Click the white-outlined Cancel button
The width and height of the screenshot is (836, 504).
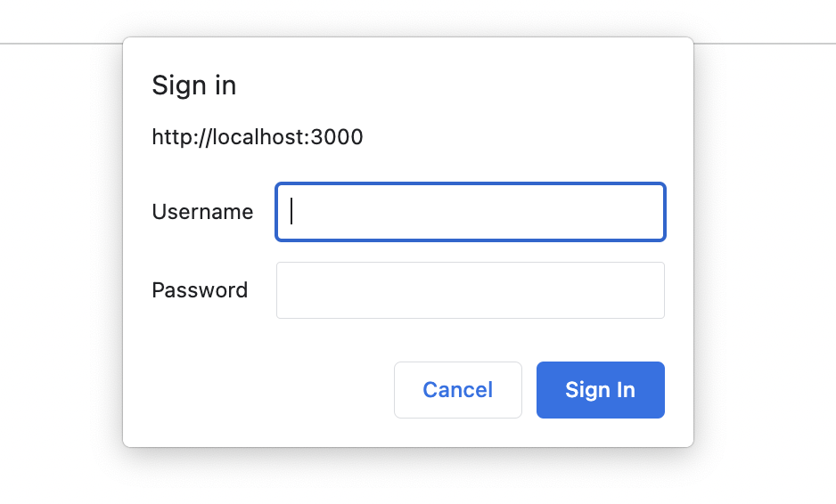[457, 390]
